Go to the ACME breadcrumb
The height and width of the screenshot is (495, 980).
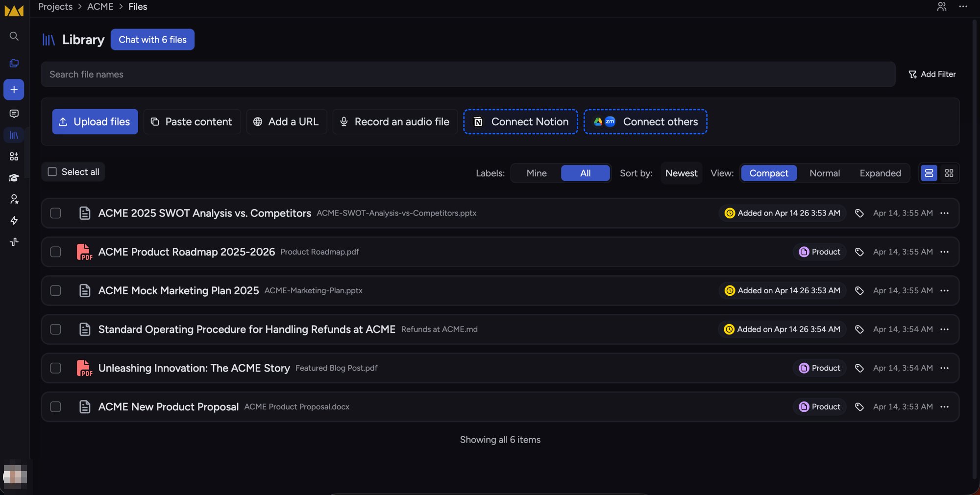coord(100,6)
